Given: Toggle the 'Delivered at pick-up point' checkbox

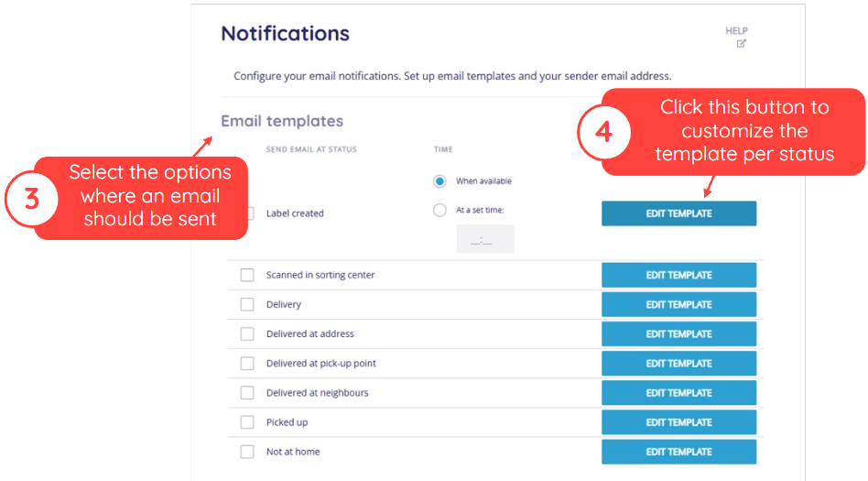Looking at the screenshot, I should (x=247, y=363).
